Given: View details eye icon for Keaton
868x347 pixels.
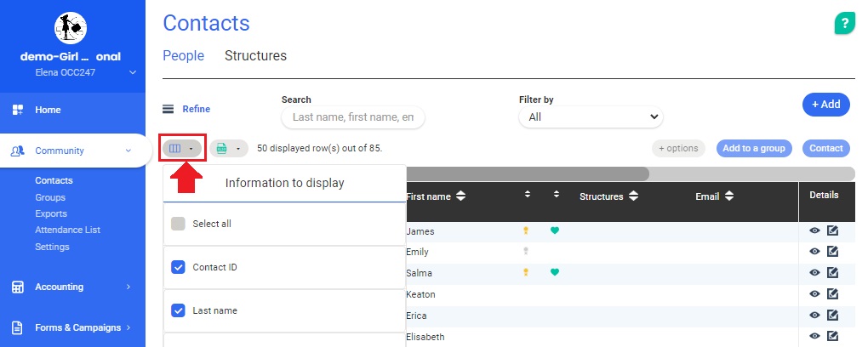Looking at the screenshot, I should [814, 294].
